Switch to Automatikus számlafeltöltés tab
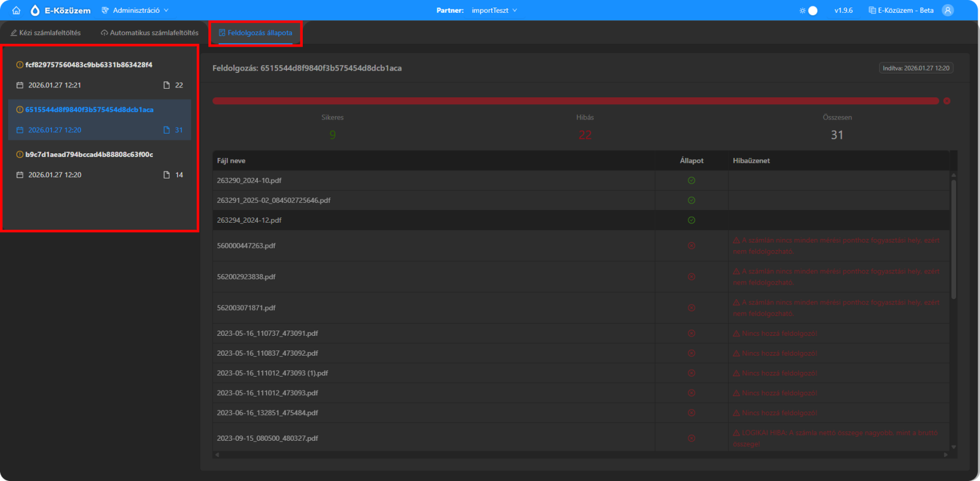Image resolution: width=980 pixels, height=481 pixels. coord(150,33)
